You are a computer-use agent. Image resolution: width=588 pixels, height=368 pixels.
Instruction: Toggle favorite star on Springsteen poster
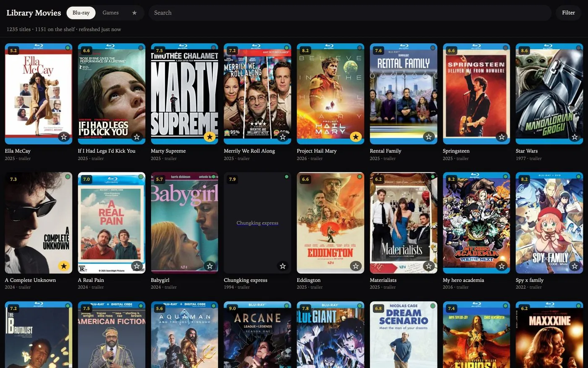tap(502, 137)
